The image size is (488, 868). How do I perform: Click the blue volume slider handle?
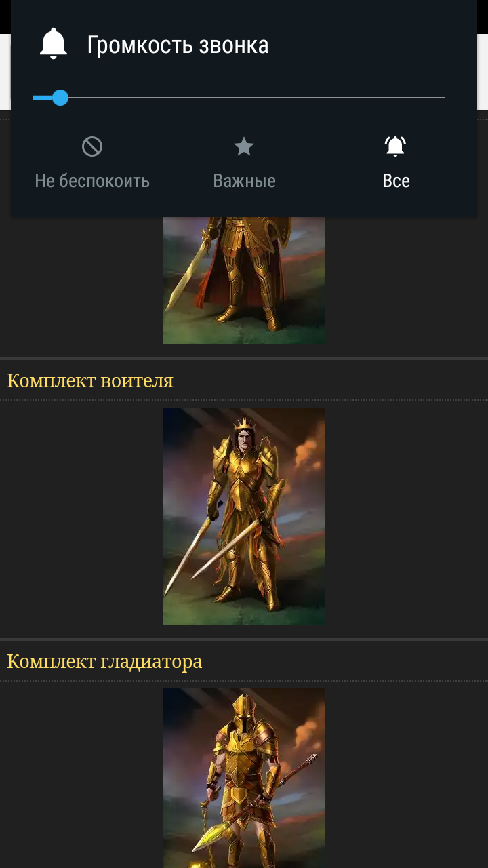click(60, 98)
